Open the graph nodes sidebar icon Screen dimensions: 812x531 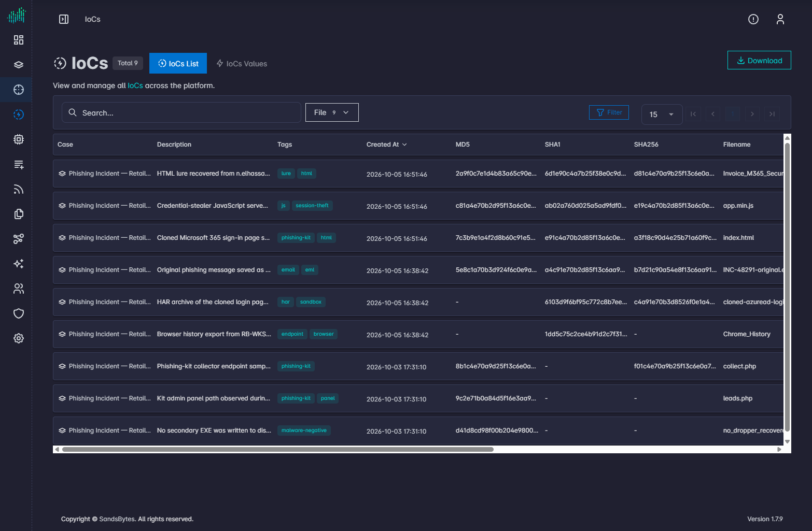coord(19,239)
